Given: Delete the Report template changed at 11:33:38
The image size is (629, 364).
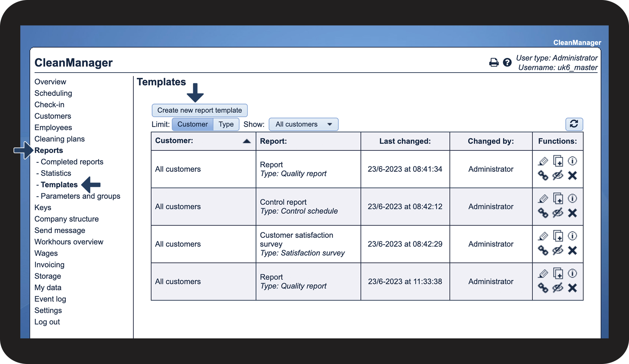Looking at the screenshot, I should pos(572,288).
